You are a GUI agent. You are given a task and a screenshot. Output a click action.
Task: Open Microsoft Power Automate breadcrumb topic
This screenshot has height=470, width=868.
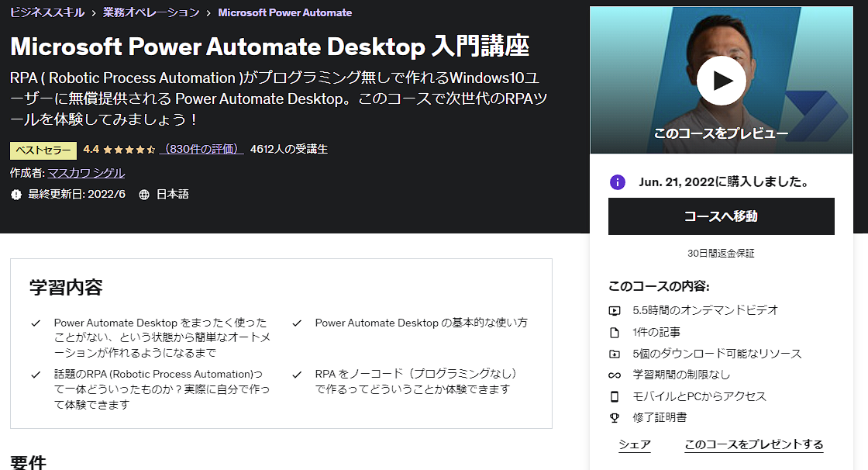click(284, 12)
